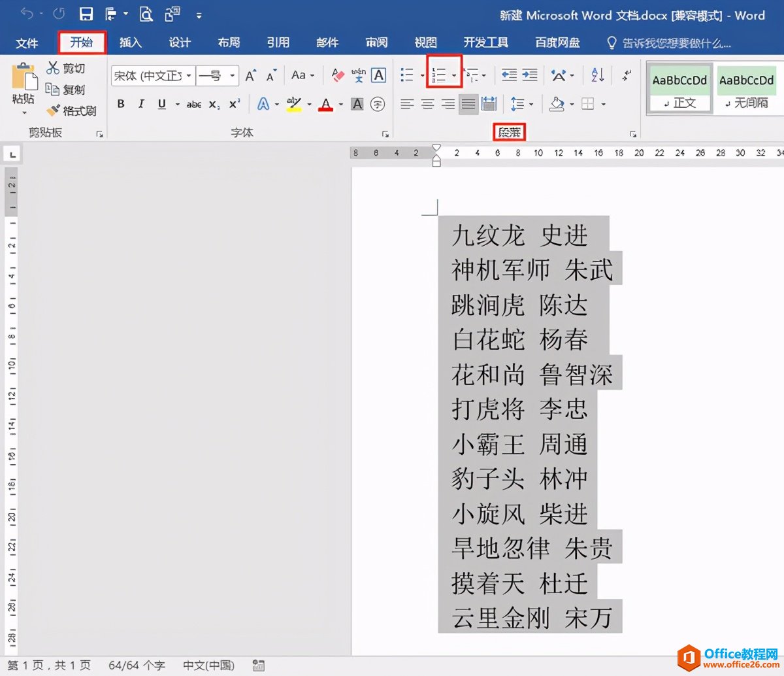The width and height of the screenshot is (784, 676).
Task: Switch to the 布局 layout tab
Action: pyautogui.click(x=229, y=42)
